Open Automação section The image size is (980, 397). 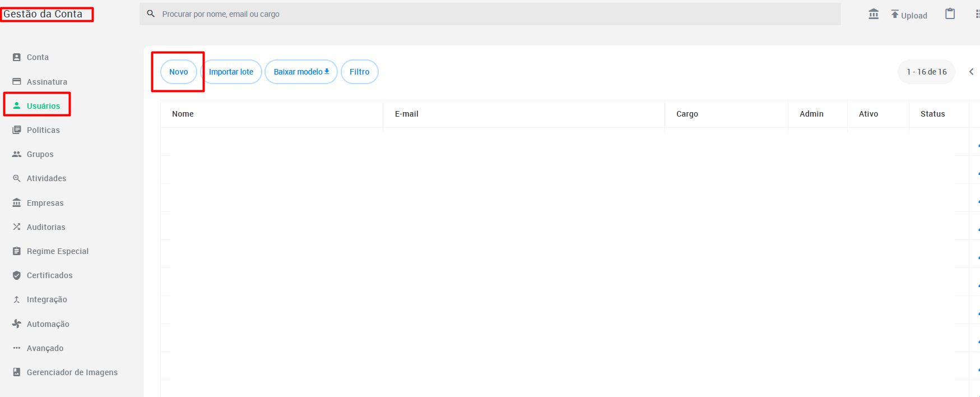point(48,324)
